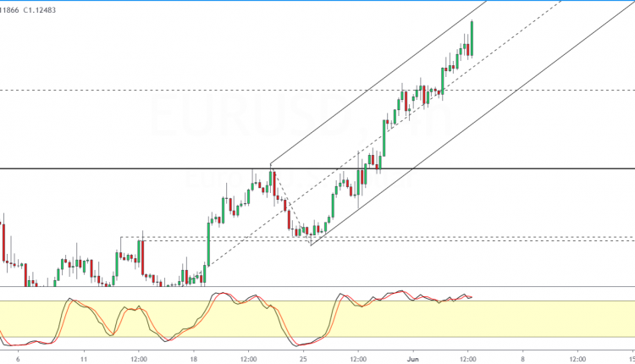
Task: Click the 6 date label on time axis
Action: pos(18,358)
